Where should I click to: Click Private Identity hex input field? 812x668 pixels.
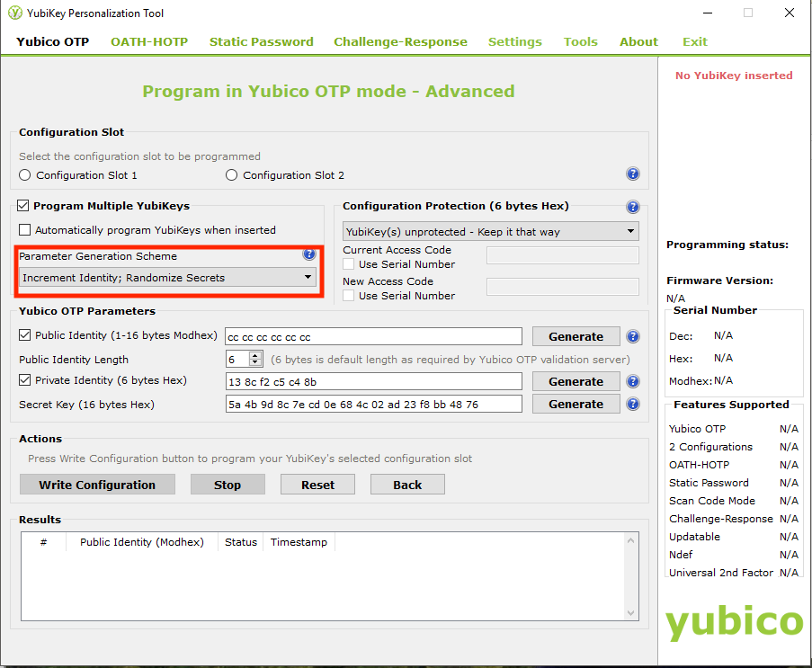(x=373, y=381)
